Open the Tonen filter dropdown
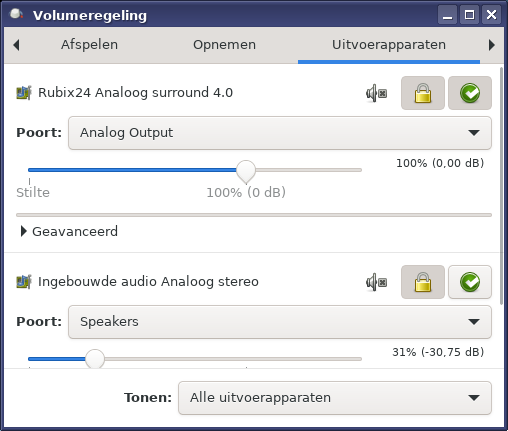The width and height of the screenshot is (508, 431). click(x=335, y=398)
